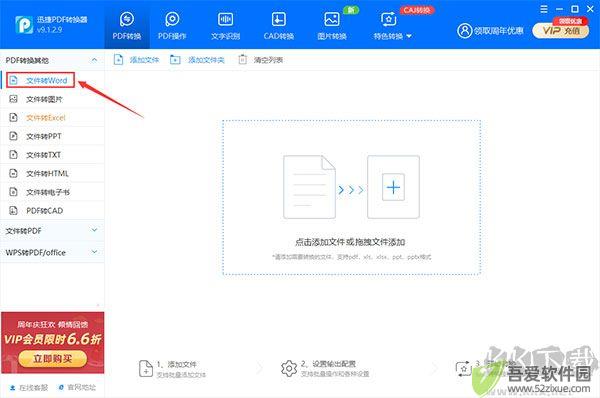This screenshot has width=600, height=398.
Task: Open 在线客服 support link
Action: (x=29, y=388)
